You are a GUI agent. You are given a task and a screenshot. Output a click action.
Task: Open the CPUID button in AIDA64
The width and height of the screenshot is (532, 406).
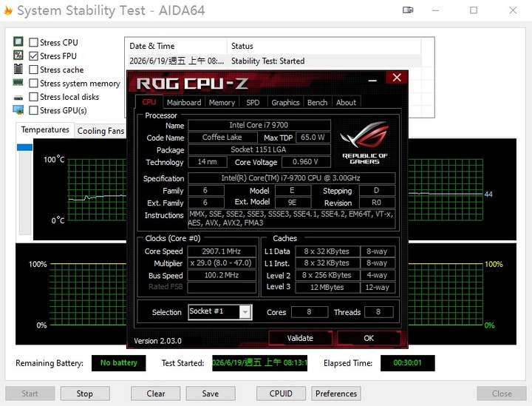[x=281, y=393]
